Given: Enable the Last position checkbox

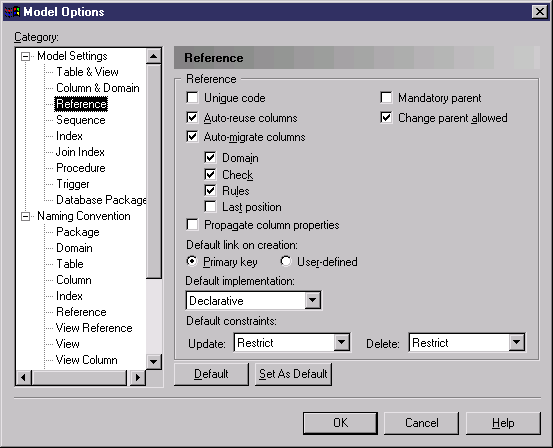Looking at the screenshot, I should 210,206.
